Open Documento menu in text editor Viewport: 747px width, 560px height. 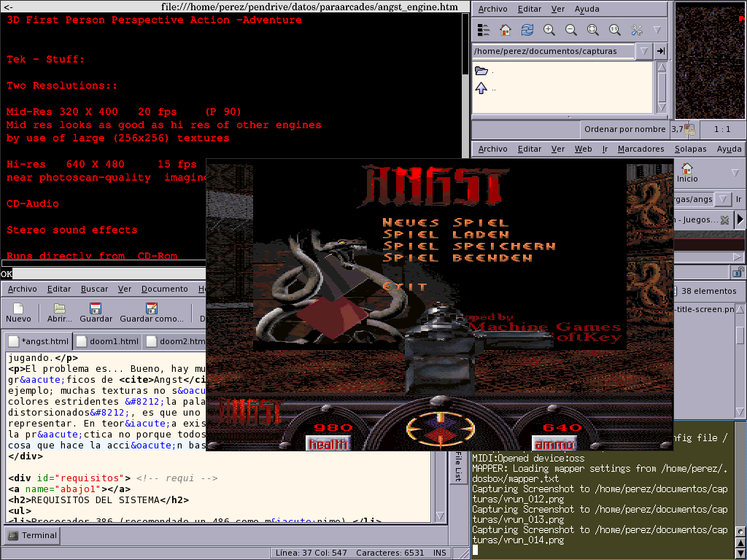[164, 289]
